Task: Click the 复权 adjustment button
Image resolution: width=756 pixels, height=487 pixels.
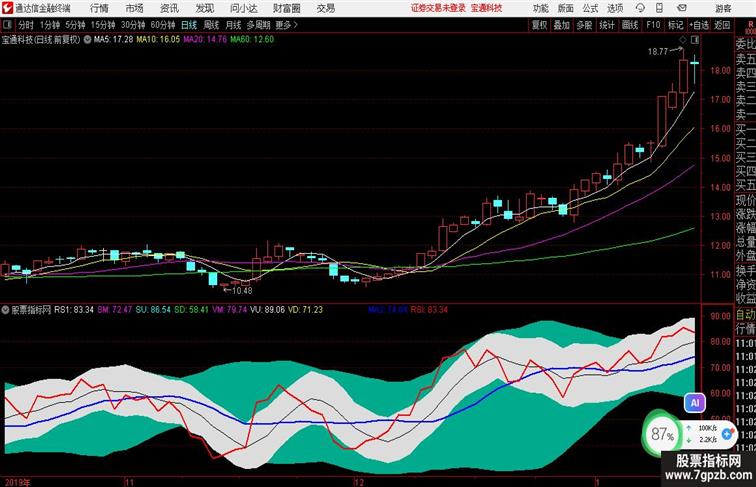Action: click(x=540, y=25)
